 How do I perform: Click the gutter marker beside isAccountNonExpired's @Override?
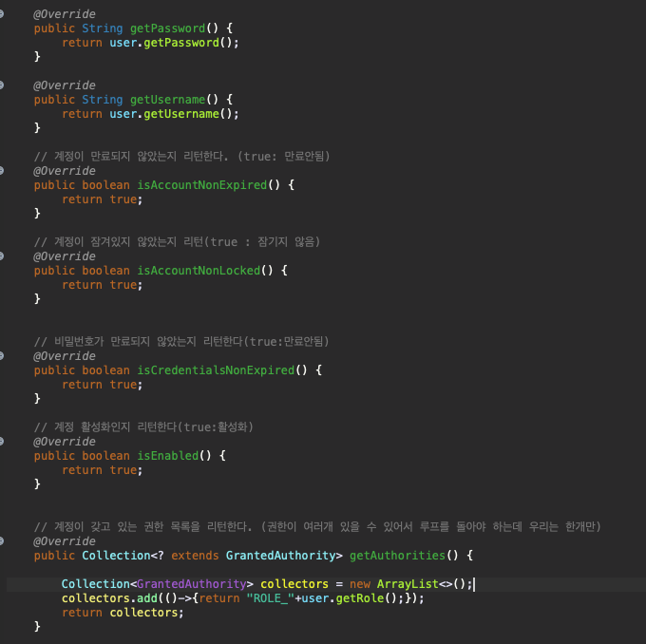[x=2, y=171]
